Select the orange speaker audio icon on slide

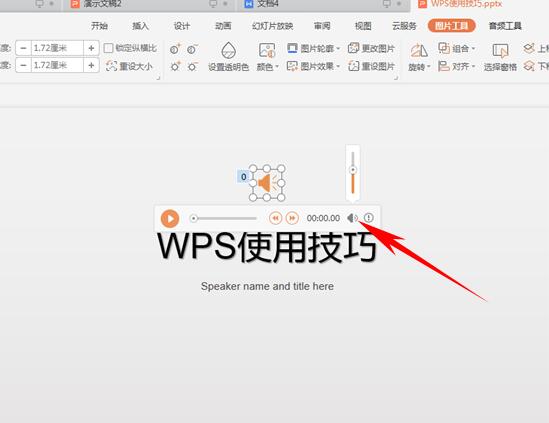click(x=267, y=183)
